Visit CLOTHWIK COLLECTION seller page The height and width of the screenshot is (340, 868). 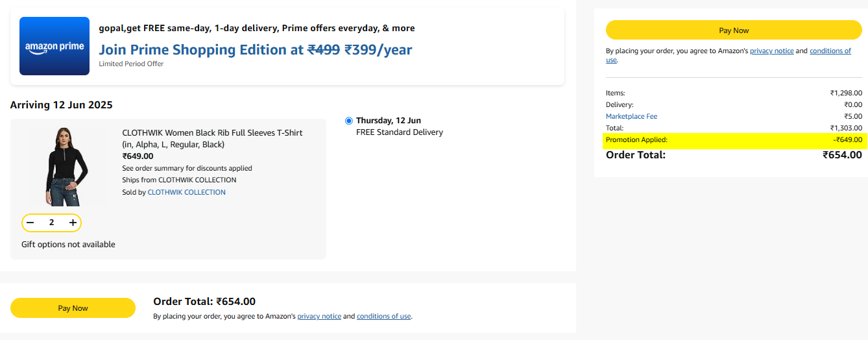187,192
